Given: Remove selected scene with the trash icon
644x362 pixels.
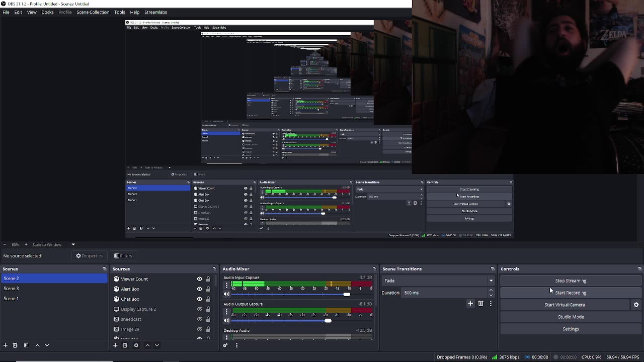Looking at the screenshot, I should (15, 345).
